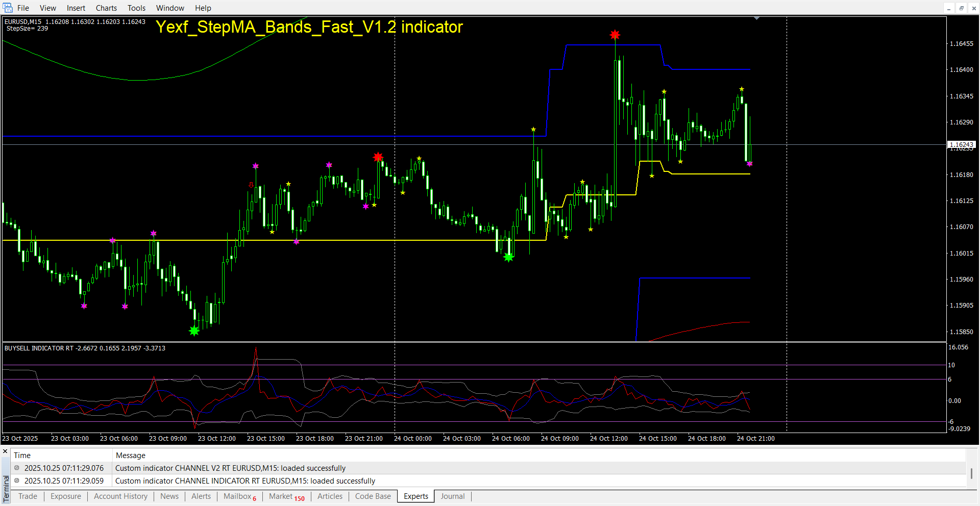Click the current price label 1.16243
The height and width of the screenshot is (506, 980).
961,144
